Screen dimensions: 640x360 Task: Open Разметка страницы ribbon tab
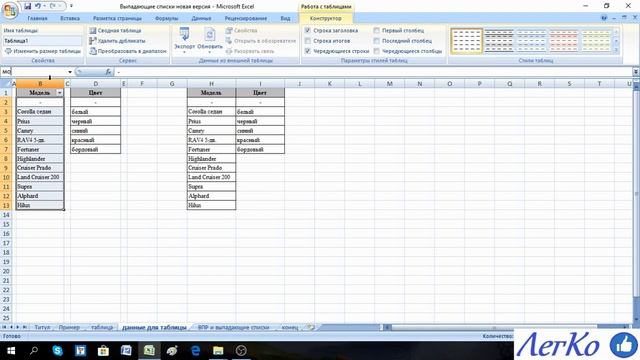(117, 18)
